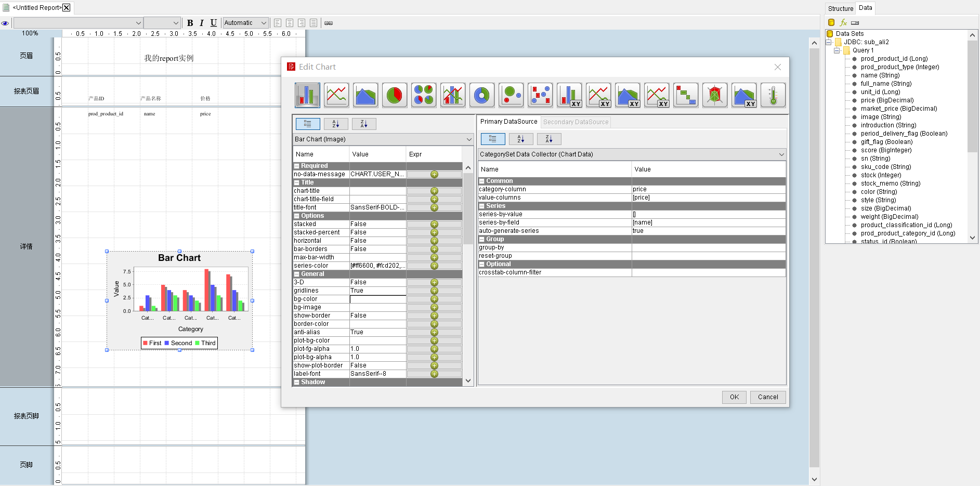Viewport: 980px width, 486px height.
Task: Switch to the Structure tab
Action: (841, 8)
